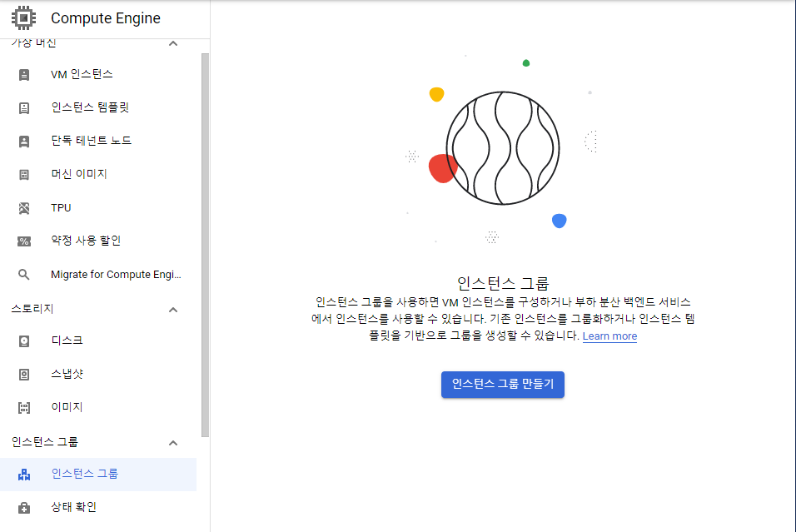
Task: Click the sidebar vertical scrollbar
Action: 205,245
